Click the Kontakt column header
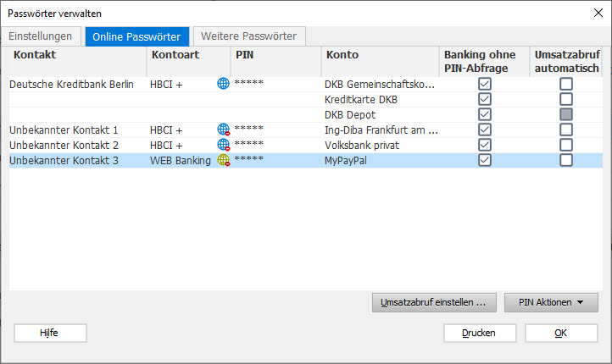This screenshot has width=612, height=364. (76, 55)
